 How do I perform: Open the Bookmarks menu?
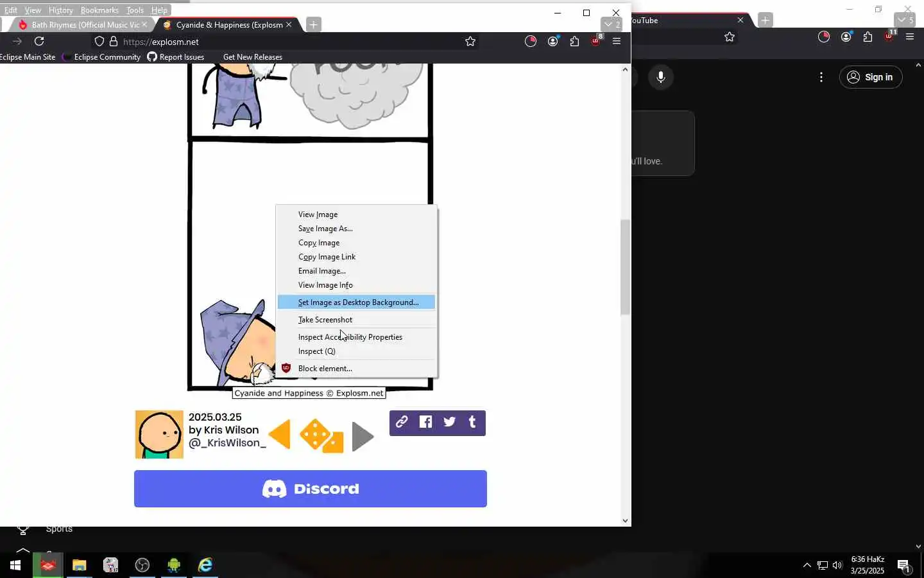click(99, 10)
